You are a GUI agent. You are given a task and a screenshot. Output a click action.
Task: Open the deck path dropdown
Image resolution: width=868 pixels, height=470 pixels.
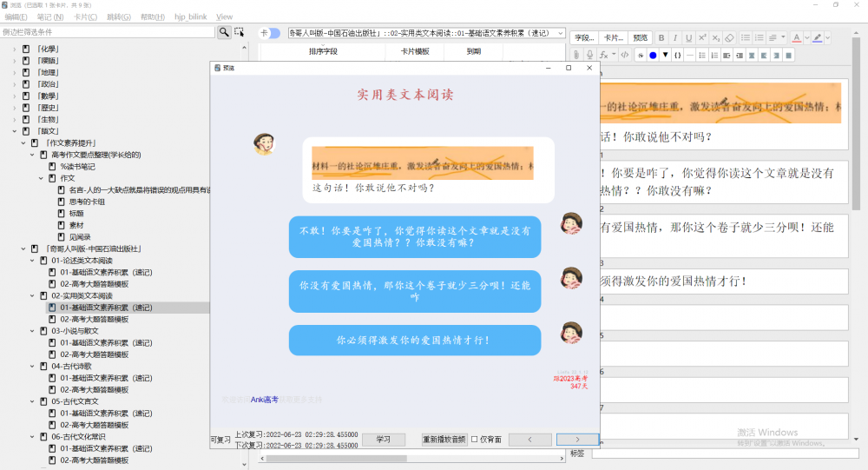point(560,33)
